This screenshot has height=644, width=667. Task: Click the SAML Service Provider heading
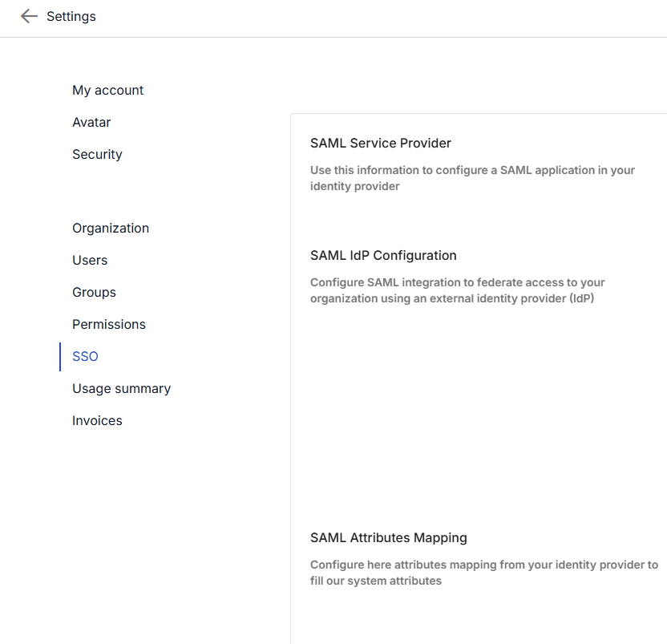point(381,144)
